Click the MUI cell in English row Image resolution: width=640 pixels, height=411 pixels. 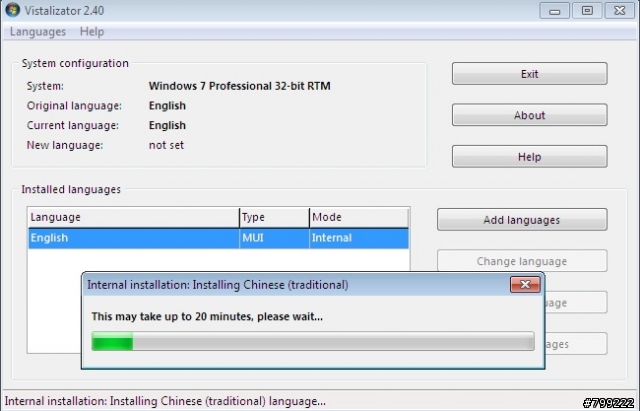(x=274, y=238)
